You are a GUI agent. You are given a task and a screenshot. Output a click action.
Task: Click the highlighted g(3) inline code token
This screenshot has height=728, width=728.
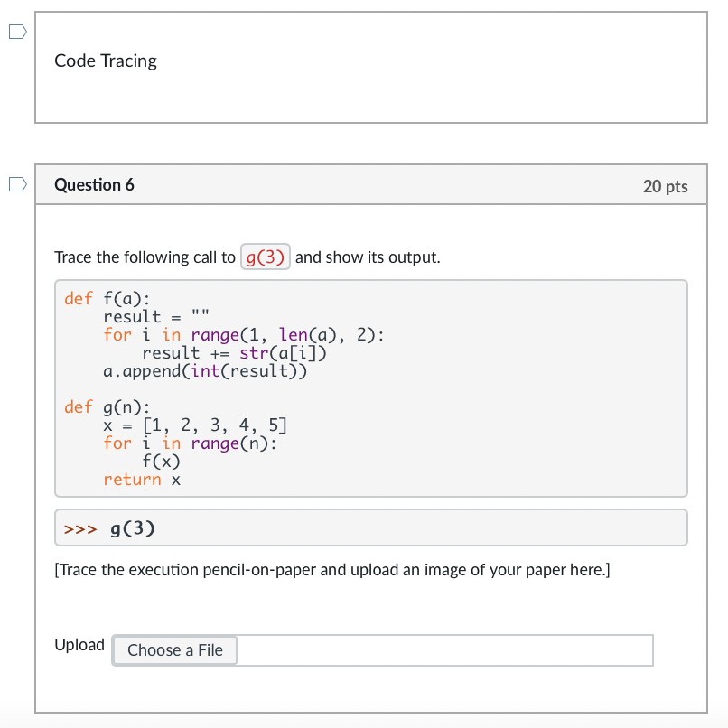click(265, 257)
